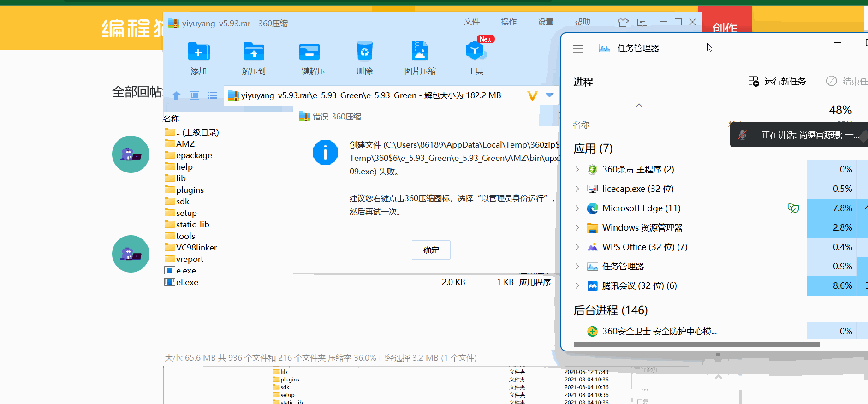This screenshot has width=868, height=404.
Task: Click the Task Manager horizontal scrollbar
Action: pyautogui.click(x=697, y=345)
